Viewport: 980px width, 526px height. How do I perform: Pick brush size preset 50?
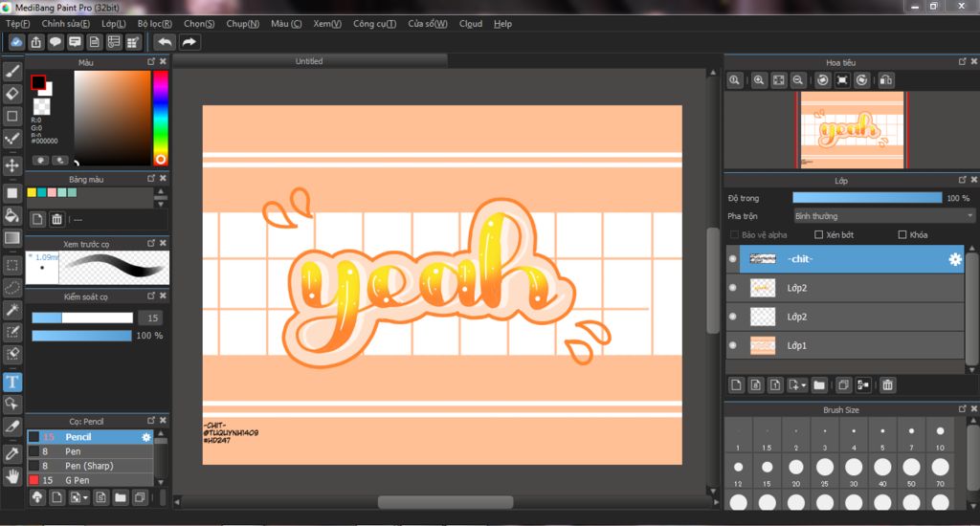pos(911,471)
